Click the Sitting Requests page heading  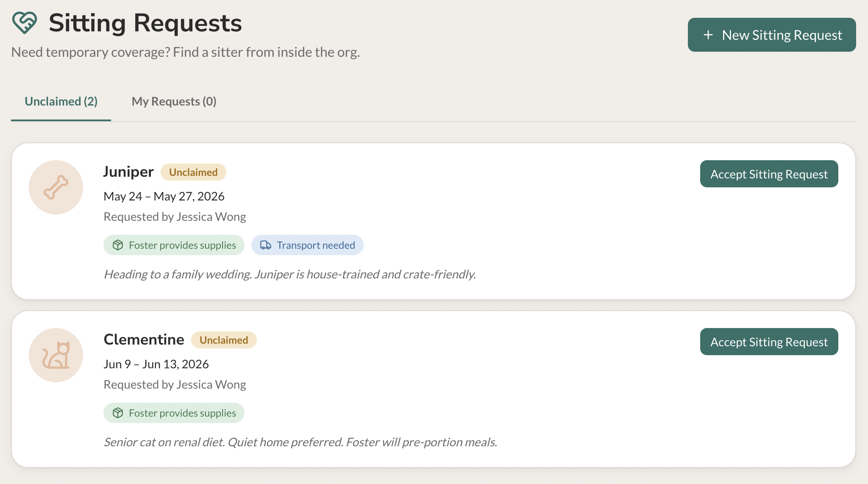(x=145, y=23)
